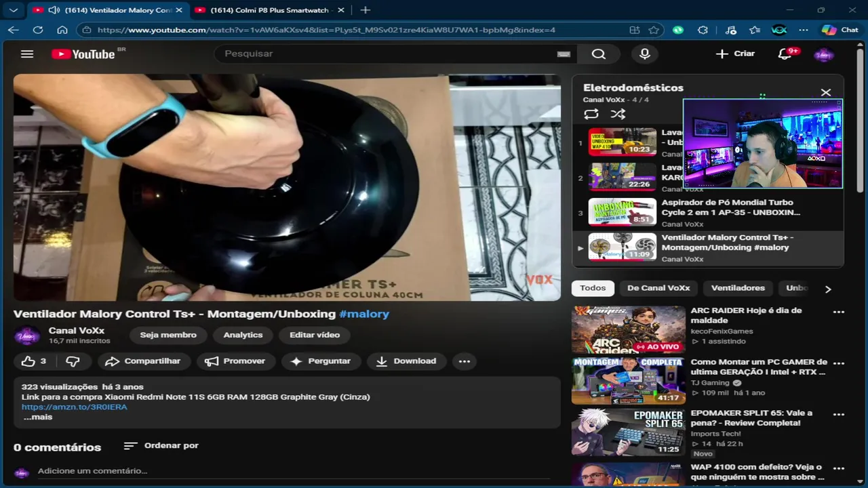Open the media control music icon

pyautogui.click(x=730, y=30)
